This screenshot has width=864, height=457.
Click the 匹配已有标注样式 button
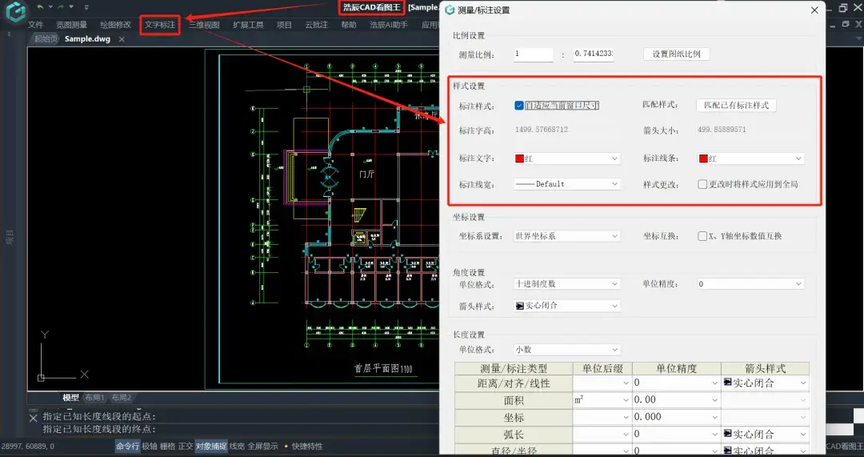pos(736,105)
